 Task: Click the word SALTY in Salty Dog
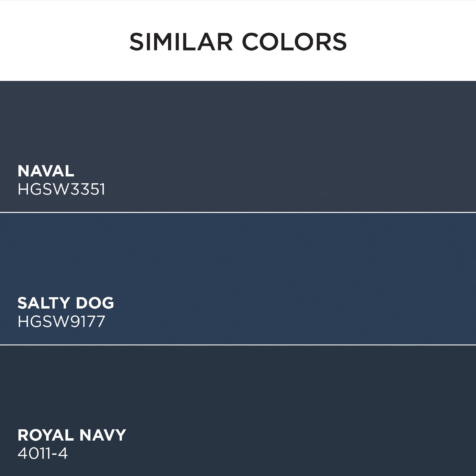point(43,303)
